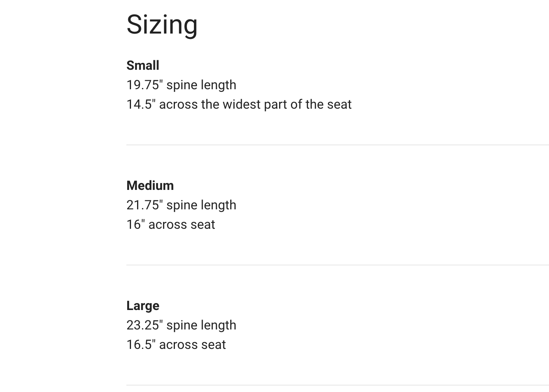Click the 23.25" spine length line
The width and height of the screenshot is (549, 392).
(181, 325)
